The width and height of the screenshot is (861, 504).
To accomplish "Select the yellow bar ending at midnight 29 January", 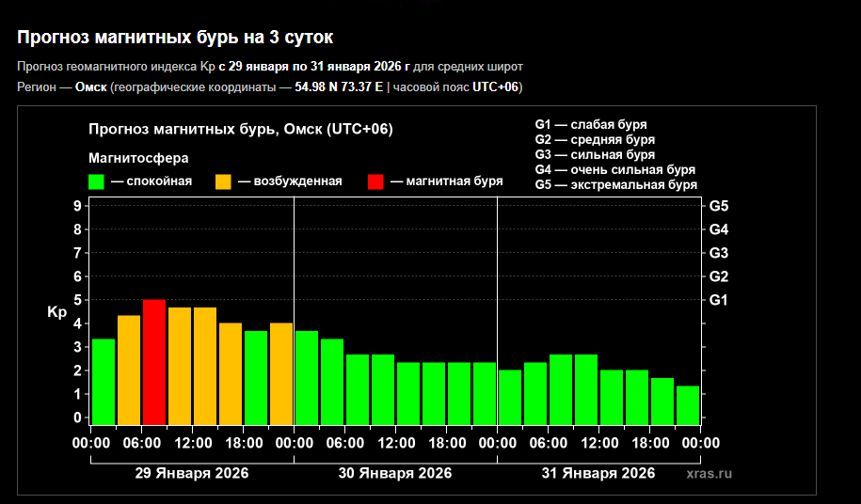I will click(281, 374).
